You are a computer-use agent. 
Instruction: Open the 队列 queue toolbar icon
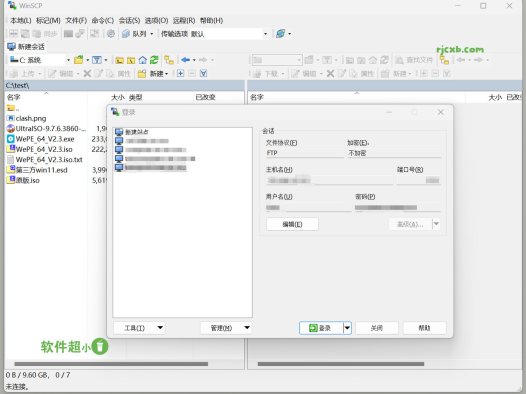point(126,34)
